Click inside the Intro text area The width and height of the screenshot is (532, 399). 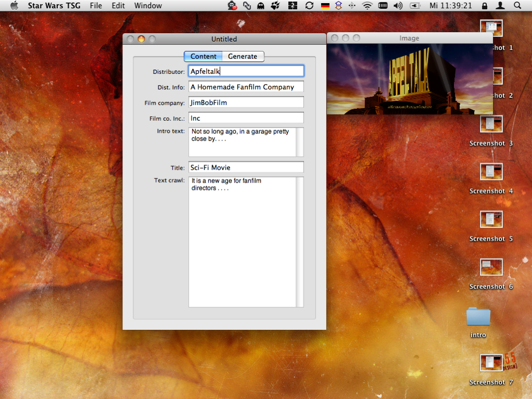(242, 142)
